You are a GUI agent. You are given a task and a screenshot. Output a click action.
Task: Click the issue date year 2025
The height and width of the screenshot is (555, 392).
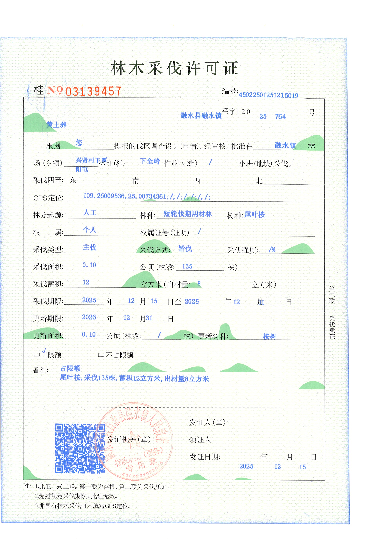tap(246, 466)
